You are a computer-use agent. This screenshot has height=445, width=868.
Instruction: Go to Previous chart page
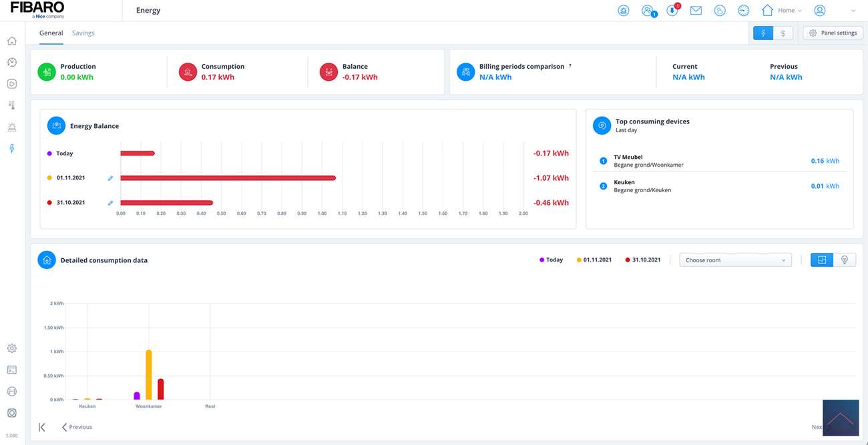tap(77, 427)
